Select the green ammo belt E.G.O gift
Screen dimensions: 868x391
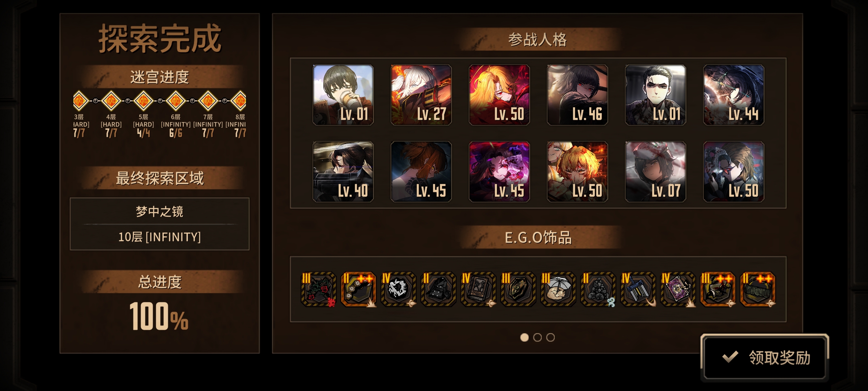click(x=758, y=289)
